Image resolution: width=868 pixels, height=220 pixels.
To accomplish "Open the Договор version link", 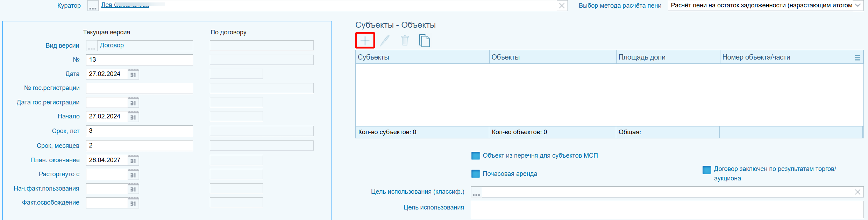I will (x=112, y=45).
